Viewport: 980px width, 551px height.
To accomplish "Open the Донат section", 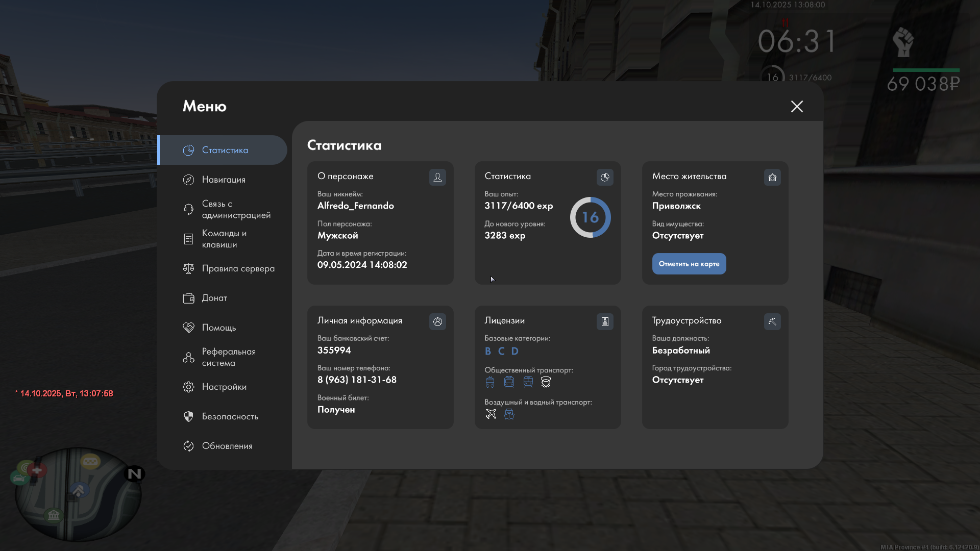I will pyautogui.click(x=214, y=298).
